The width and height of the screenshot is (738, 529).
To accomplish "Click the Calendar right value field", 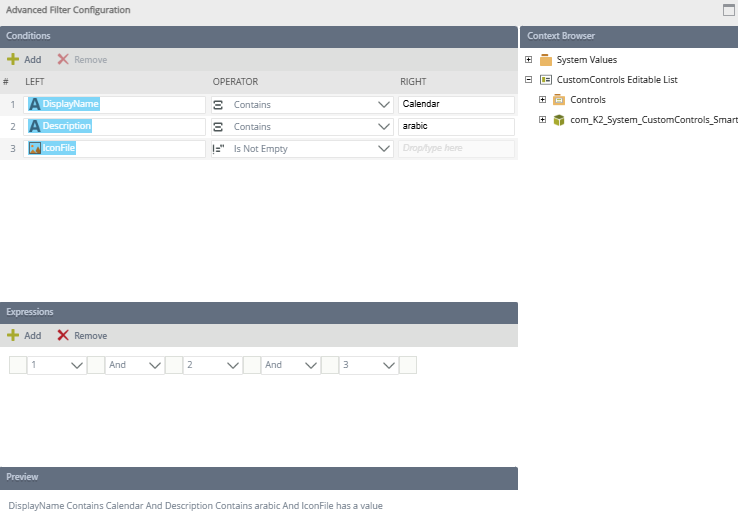I will click(456, 104).
